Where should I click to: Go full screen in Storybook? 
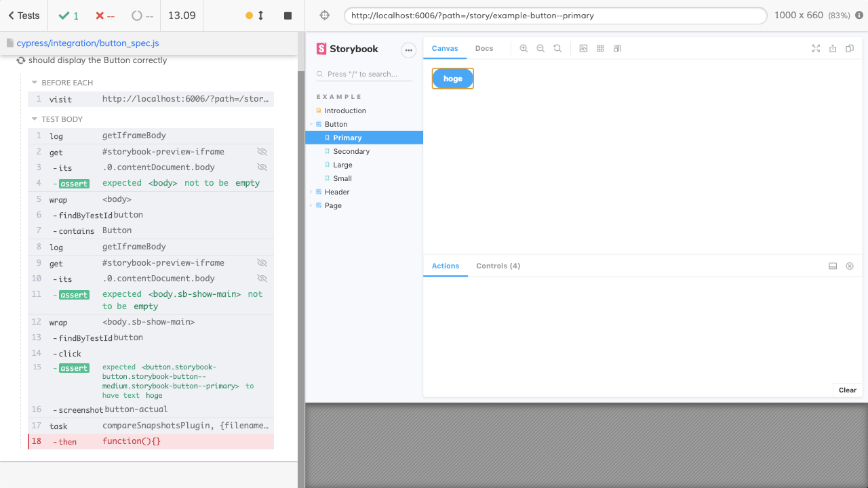click(x=816, y=48)
